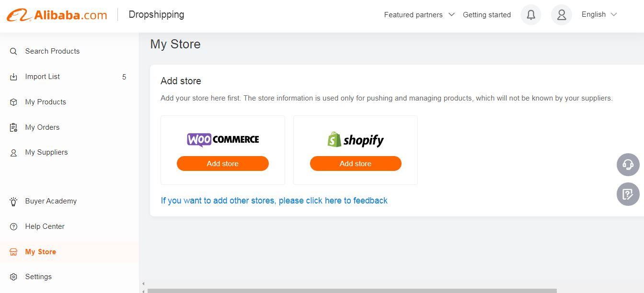This screenshot has height=293, width=644.
Task: Open the notifications bell icon
Action: (531, 15)
